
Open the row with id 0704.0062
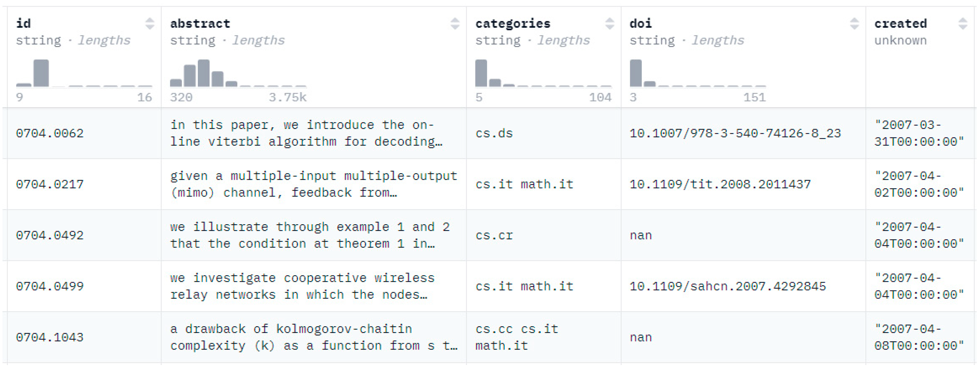coord(50,134)
